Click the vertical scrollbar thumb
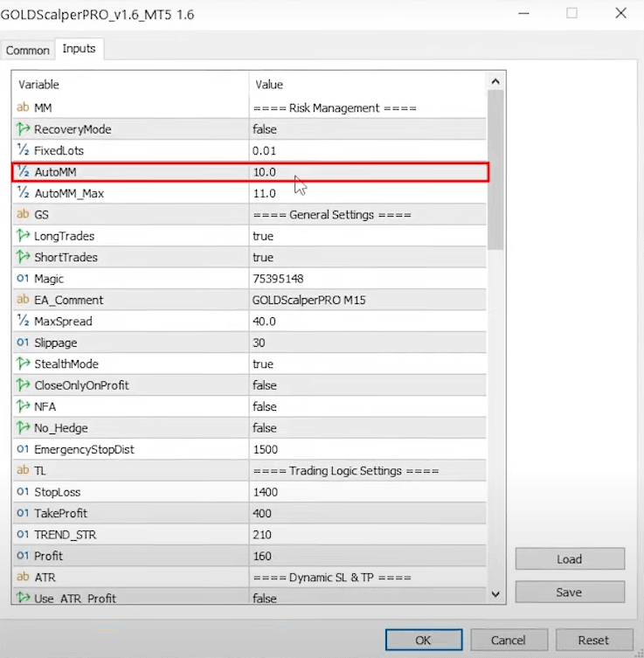 [495, 170]
